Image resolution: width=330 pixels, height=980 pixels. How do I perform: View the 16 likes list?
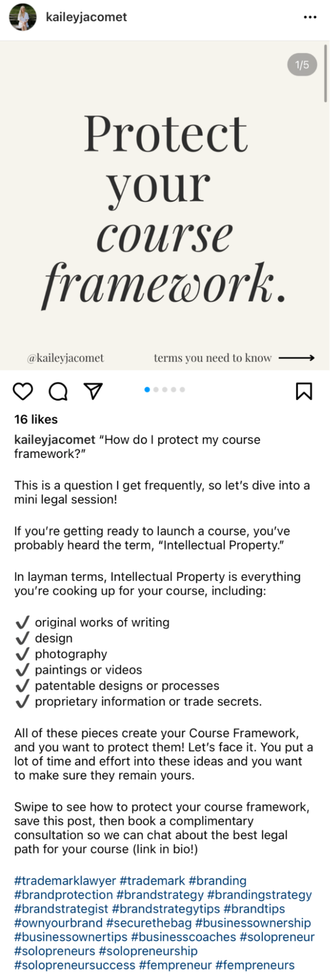tap(36, 420)
